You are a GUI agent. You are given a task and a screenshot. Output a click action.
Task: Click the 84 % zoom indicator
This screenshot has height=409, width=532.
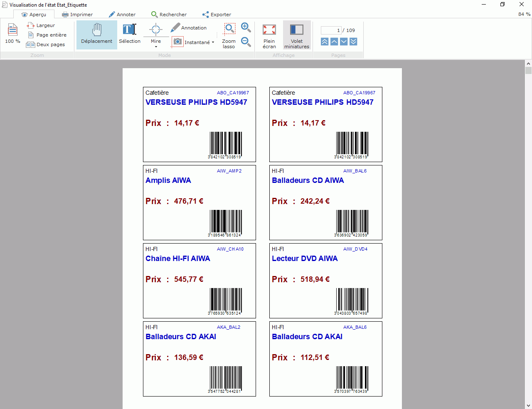coord(524,14)
